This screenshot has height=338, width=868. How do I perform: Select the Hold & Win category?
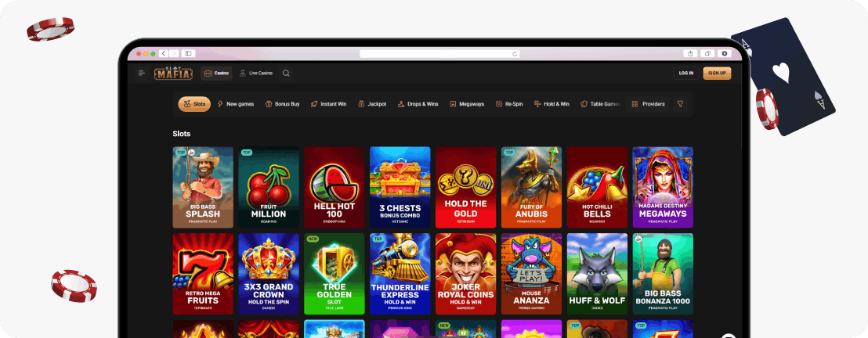(x=552, y=104)
